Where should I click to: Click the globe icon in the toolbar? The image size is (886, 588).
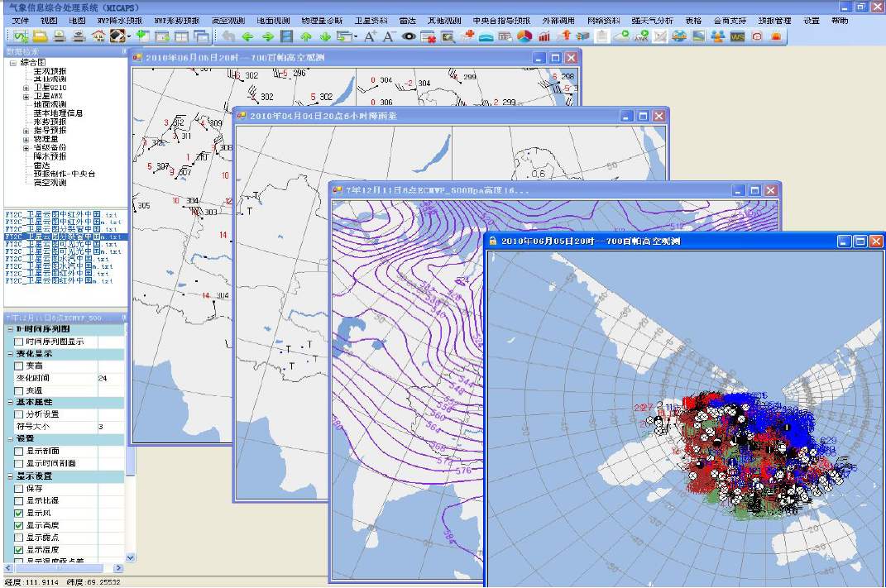click(x=679, y=36)
